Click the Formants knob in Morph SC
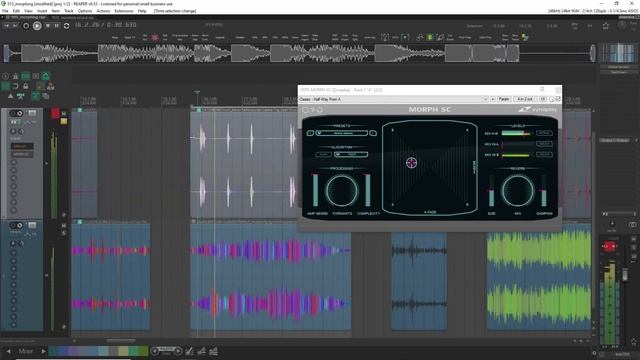Viewport: 640px width, 360px height. [x=342, y=191]
